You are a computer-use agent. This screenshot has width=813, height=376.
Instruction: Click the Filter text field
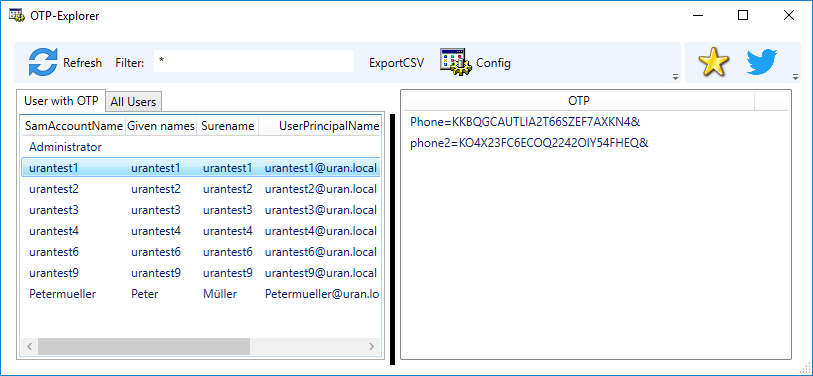point(254,61)
